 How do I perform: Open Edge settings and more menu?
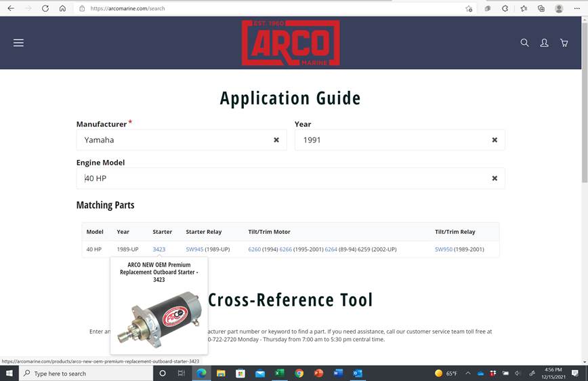[x=576, y=8]
